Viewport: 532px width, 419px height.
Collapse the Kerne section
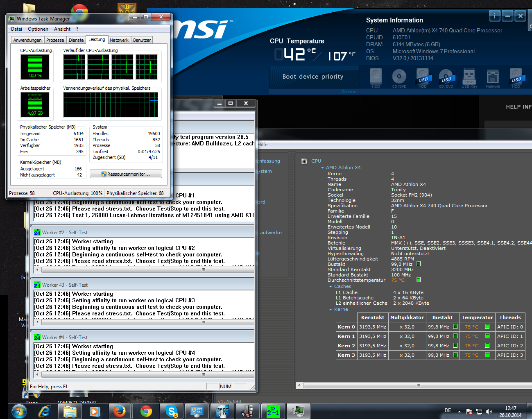[x=331, y=310]
